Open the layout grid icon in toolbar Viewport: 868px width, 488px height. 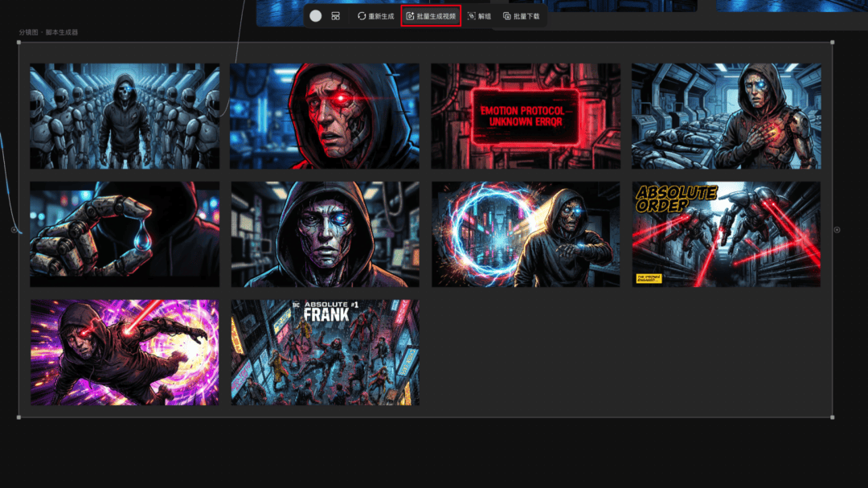(335, 16)
